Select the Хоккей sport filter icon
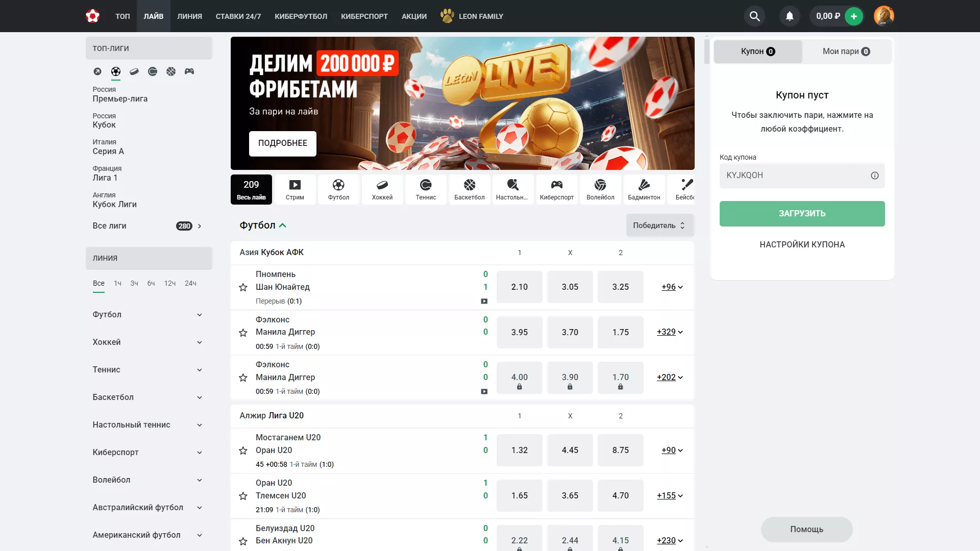This screenshot has width=980, height=551. tap(382, 189)
